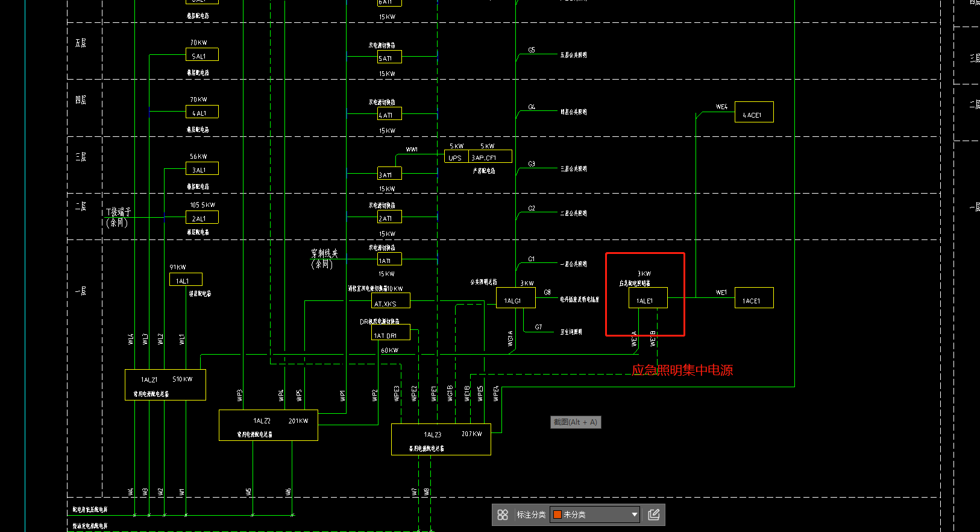The height and width of the screenshot is (532, 980).
Task: Click the UPS box
Action: tap(456, 157)
